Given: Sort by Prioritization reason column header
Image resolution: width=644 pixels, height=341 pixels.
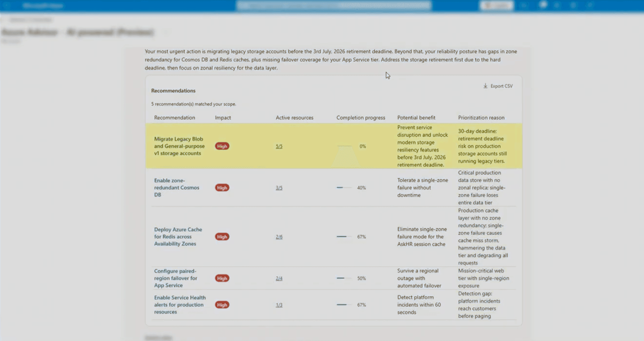Looking at the screenshot, I should point(481,117).
